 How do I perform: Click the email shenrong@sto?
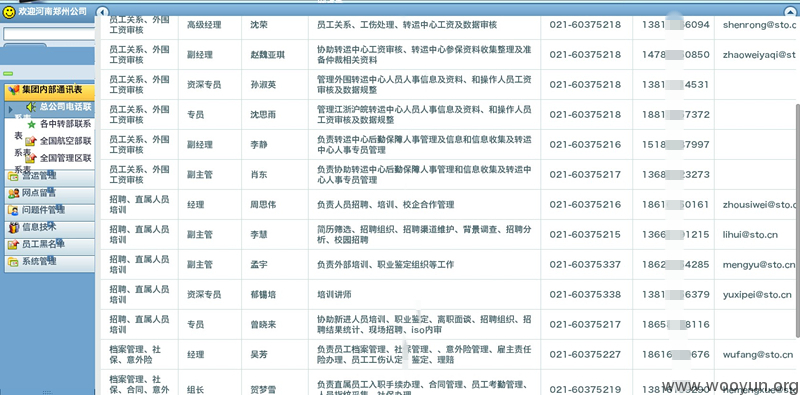pyautogui.click(x=759, y=24)
